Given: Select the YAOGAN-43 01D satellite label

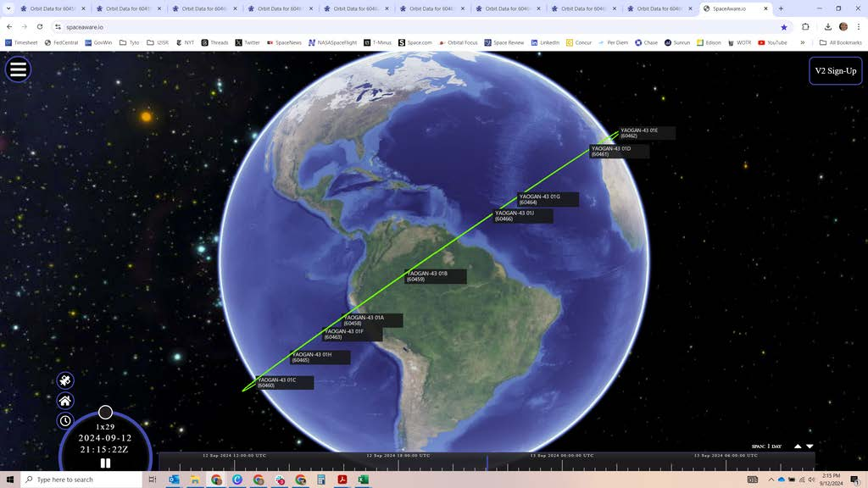Looking at the screenshot, I should click(619, 152).
